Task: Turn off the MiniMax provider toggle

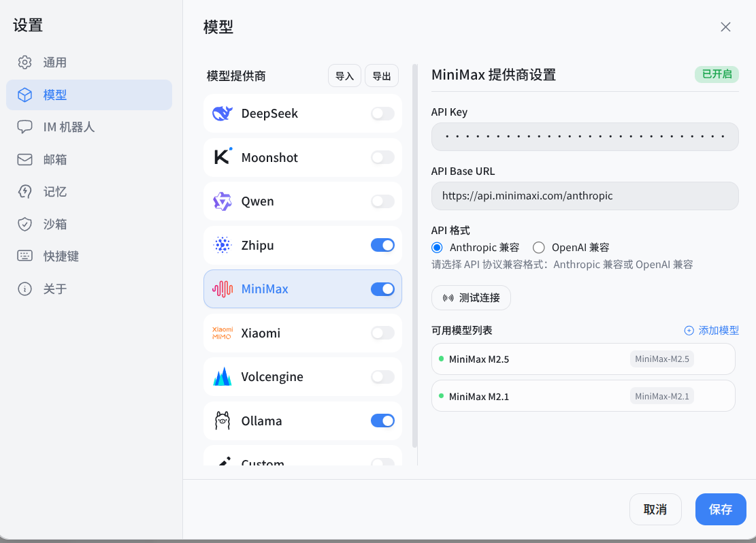Action: [x=382, y=289]
